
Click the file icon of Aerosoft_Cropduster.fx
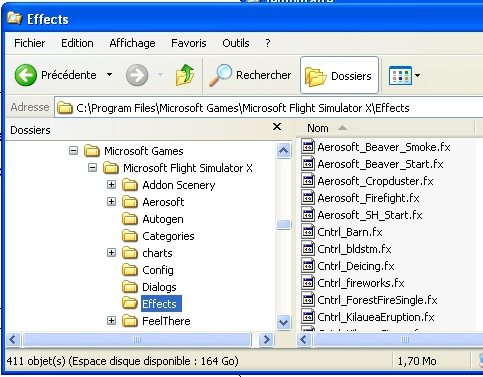308,180
